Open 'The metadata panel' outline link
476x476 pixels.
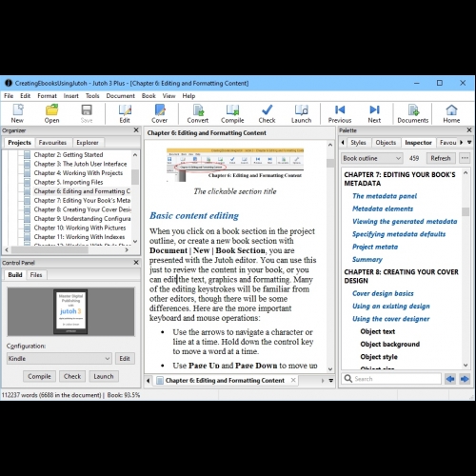[x=385, y=196]
